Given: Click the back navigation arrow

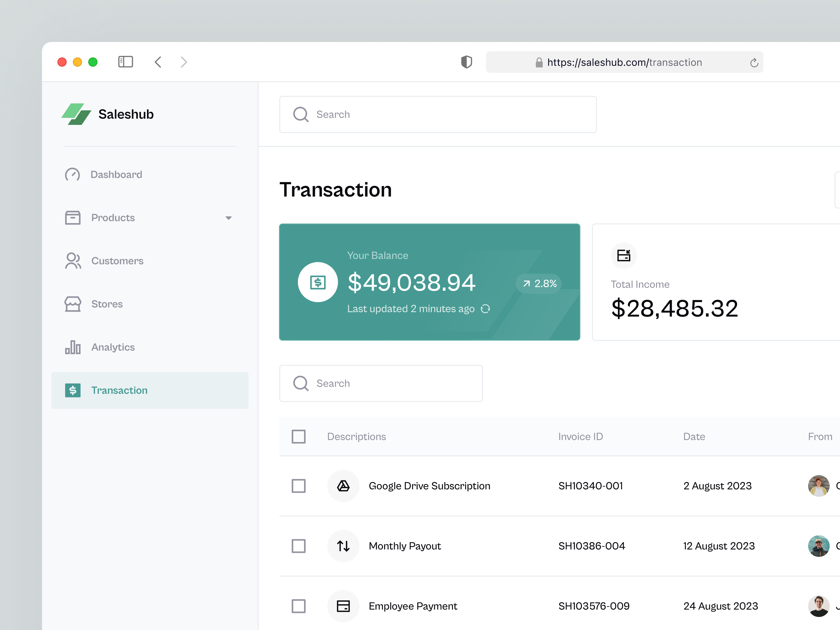Looking at the screenshot, I should click(158, 62).
